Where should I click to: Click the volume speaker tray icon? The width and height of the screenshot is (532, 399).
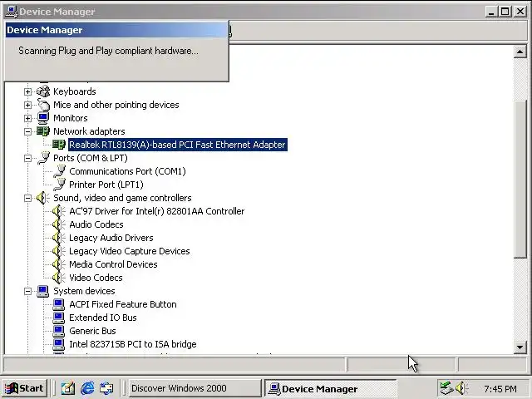[x=462, y=388]
